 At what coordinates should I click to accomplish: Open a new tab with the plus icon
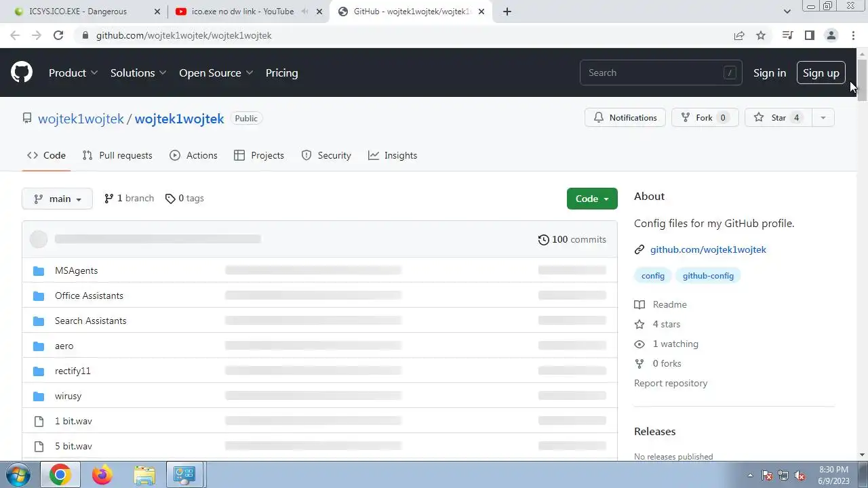click(507, 12)
